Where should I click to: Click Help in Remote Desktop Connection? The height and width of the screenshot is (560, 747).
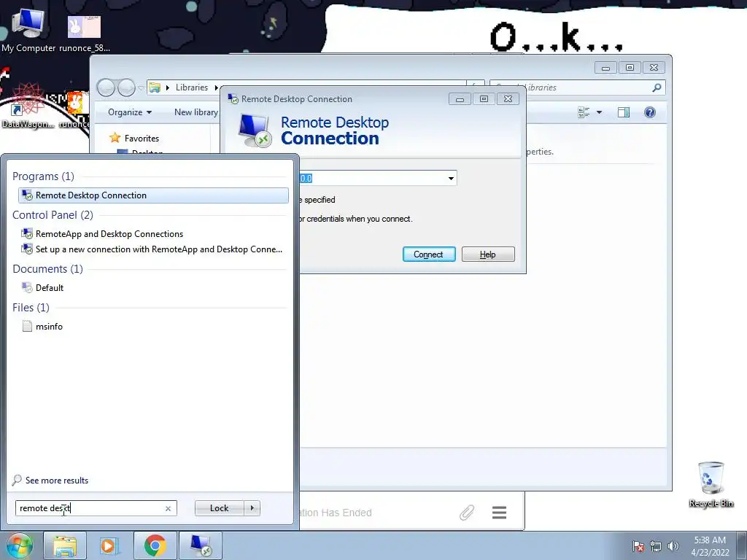[488, 254]
